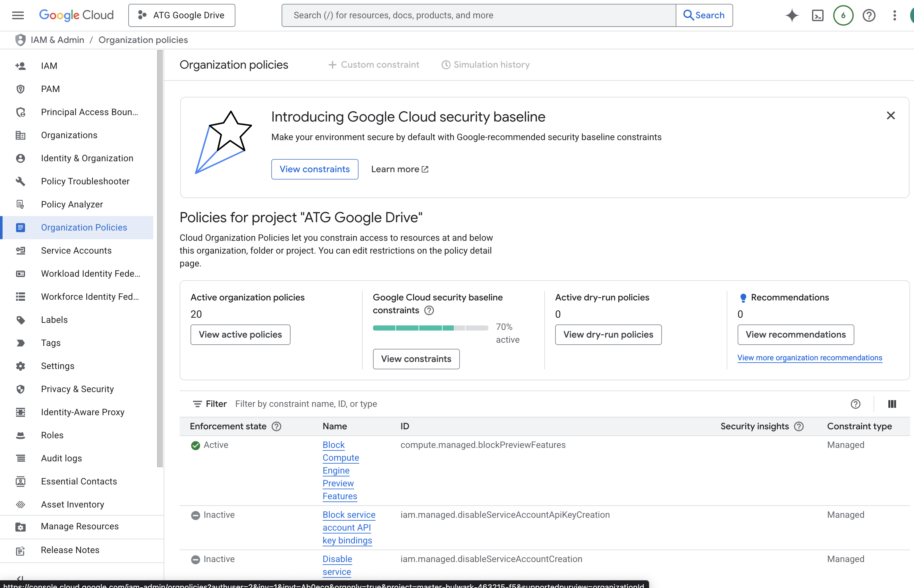Activate Cloud Shell terminal

coord(817,15)
